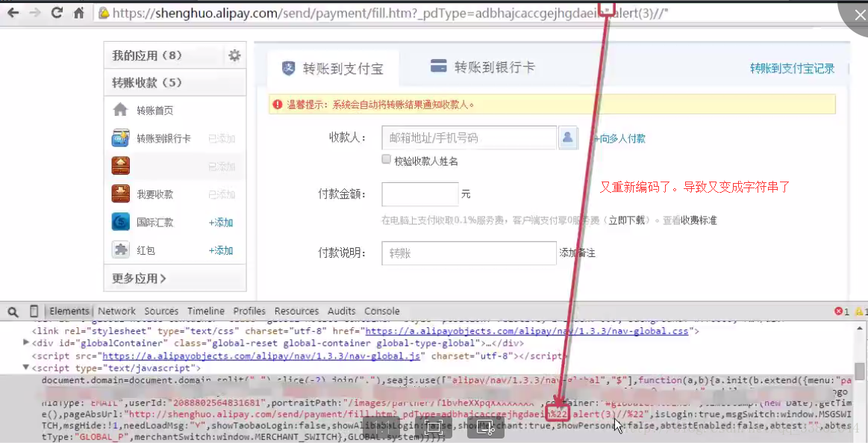This screenshot has height=443, width=868.
Task: Open settings gear next to 我的应用
Action: pyautogui.click(x=234, y=55)
